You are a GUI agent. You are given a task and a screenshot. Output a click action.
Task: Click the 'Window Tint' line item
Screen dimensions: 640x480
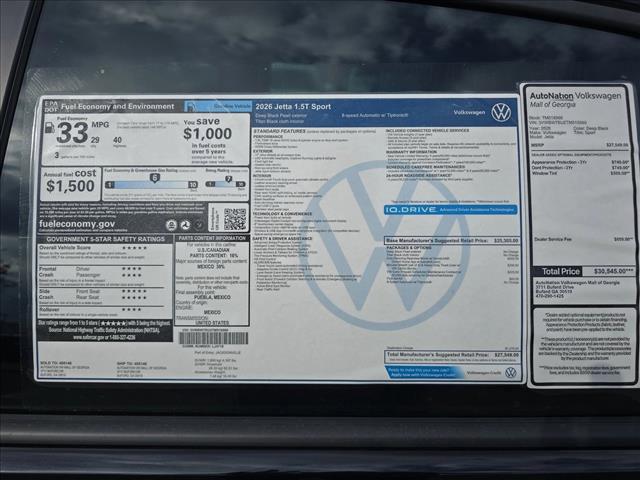point(580,173)
